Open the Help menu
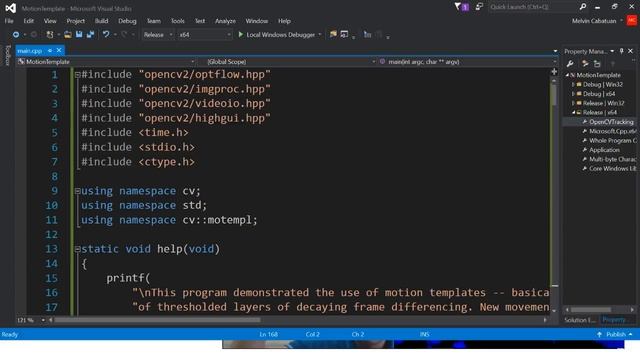Image resolution: width=640 pixels, height=360 pixels. [284, 21]
